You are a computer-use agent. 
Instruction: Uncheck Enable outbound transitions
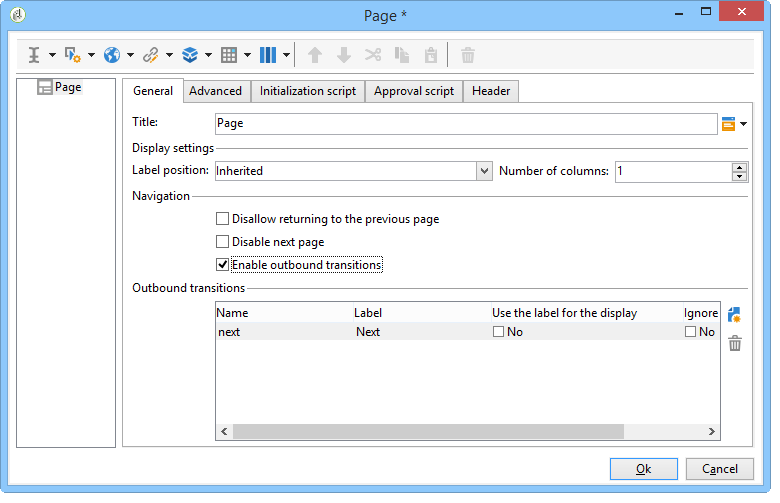[222, 265]
